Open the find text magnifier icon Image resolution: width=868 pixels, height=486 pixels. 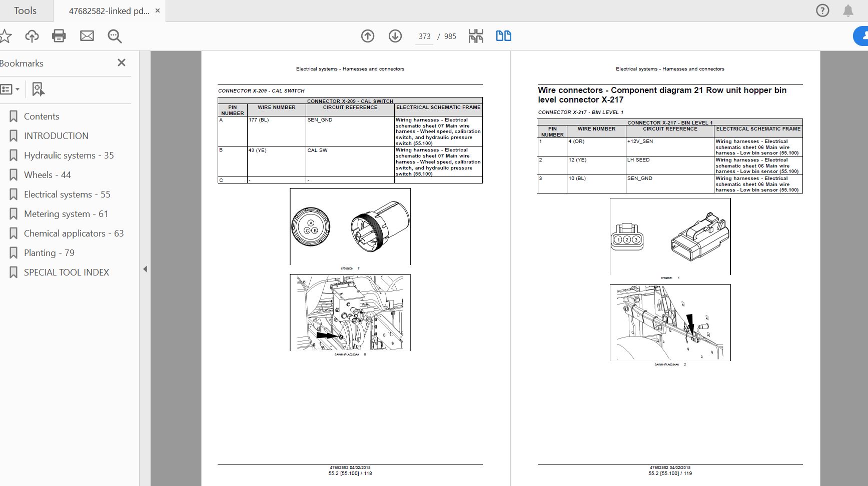click(115, 36)
